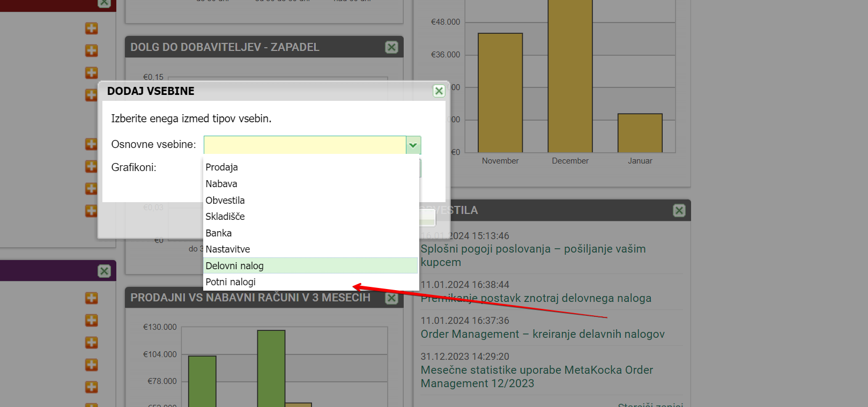Open Premikanje postavk znotraj delovnega naloga link
The height and width of the screenshot is (407, 868).
pyautogui.click(x=536, y=298)
